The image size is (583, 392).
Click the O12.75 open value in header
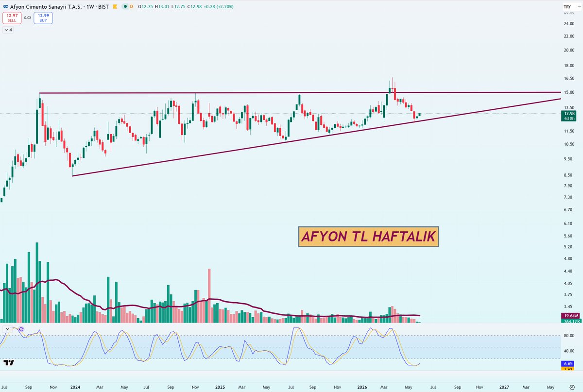coord(146,7)
